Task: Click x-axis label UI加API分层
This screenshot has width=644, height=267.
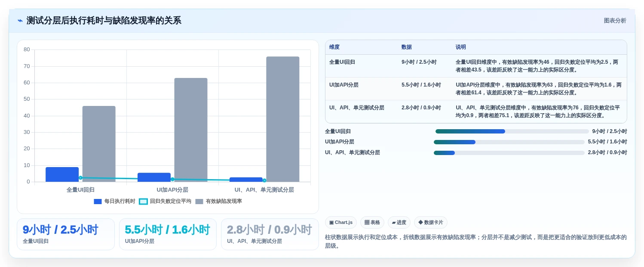Action: click(x=172, y=189)
